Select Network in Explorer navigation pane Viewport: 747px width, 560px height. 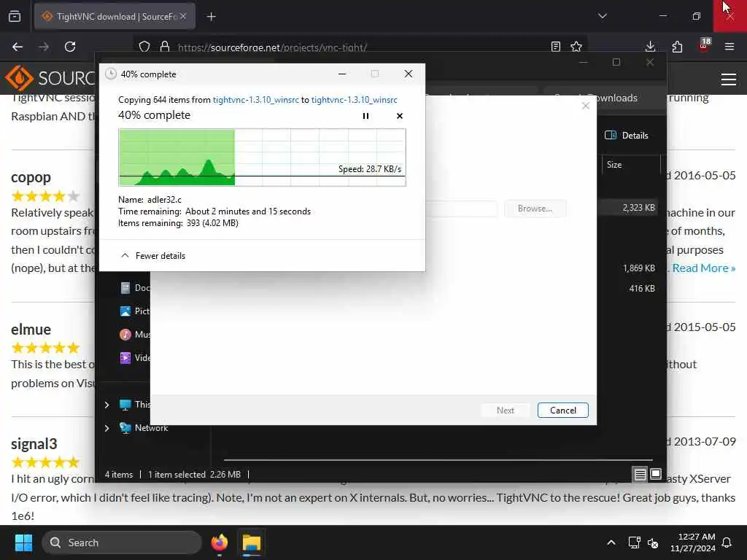(x=145, y=428)
